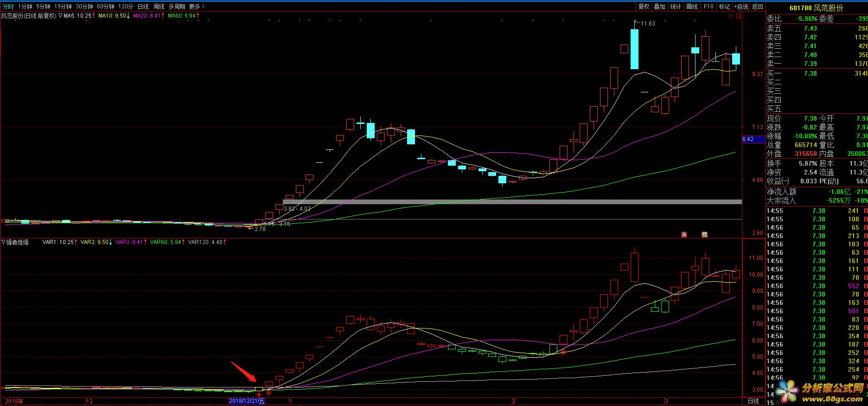
Task: Click the 换手 5.87% value
Action: click(x=807, y=163)
